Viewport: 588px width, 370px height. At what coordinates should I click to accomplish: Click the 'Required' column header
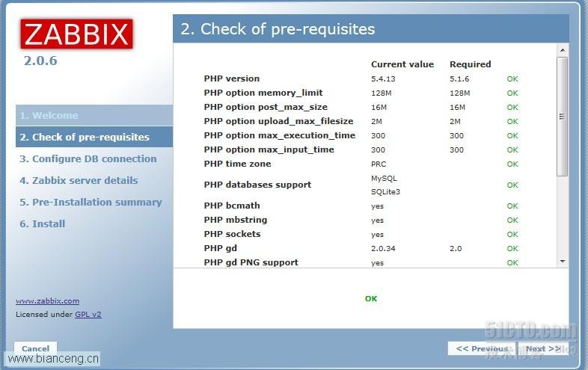471,64
